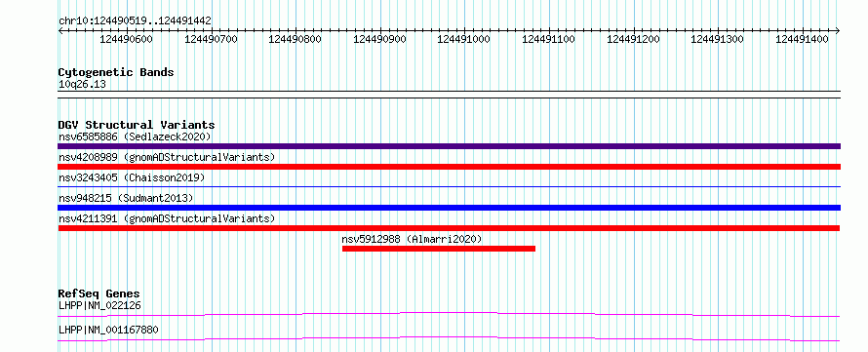Open the Cytogenetic Bands track heading
This screenshot has height=352, width=868.
116,72
